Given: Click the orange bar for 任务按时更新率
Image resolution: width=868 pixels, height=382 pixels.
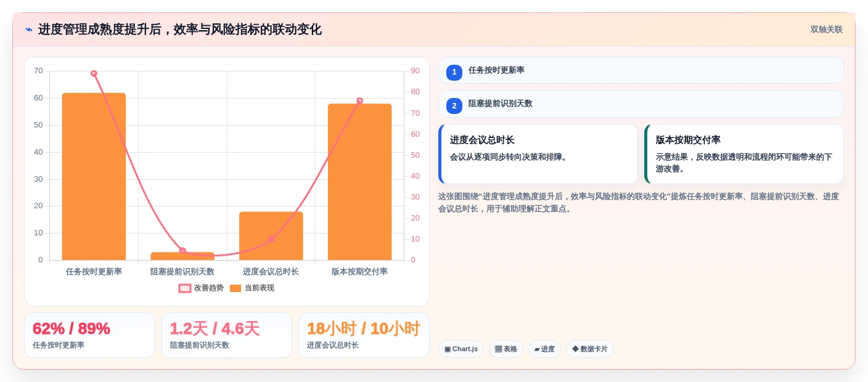Looking at the screenshot, I should point(94,177).
